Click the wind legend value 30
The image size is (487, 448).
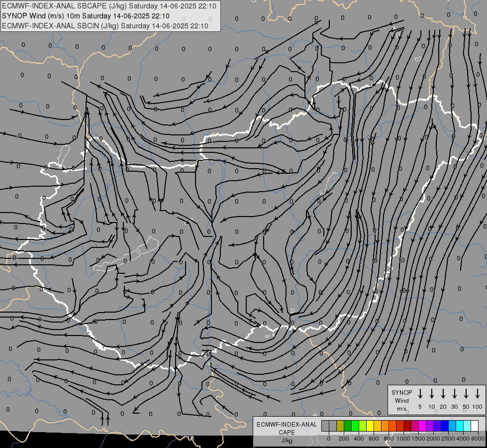tap(454, 407)
